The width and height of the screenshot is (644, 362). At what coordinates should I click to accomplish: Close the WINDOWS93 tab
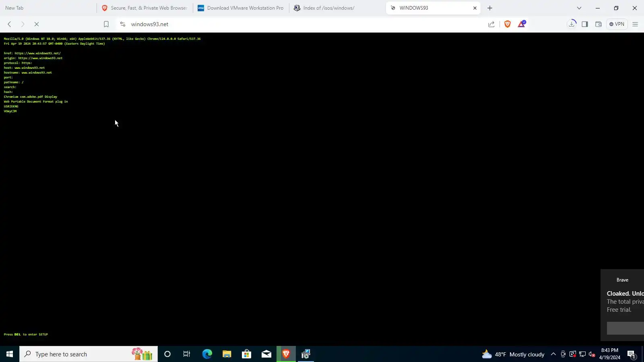[x=475, y=8]
